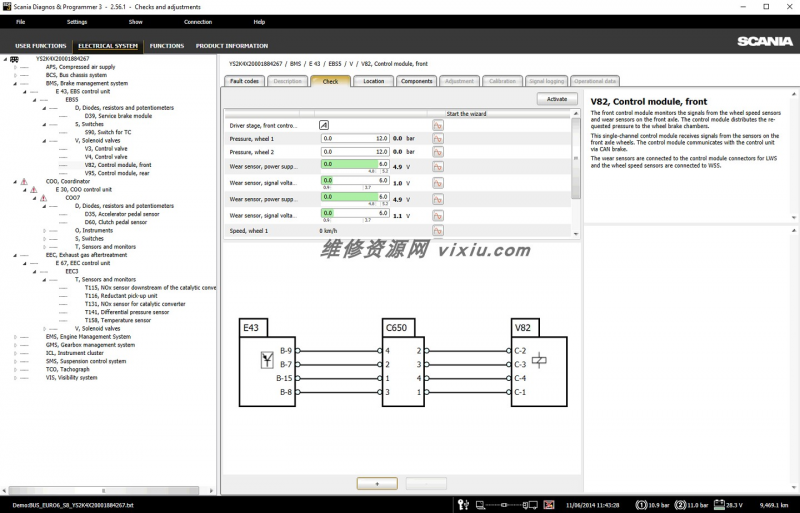
Task: Expand APS, Compressed air supply node
Action: pos(15,67)
